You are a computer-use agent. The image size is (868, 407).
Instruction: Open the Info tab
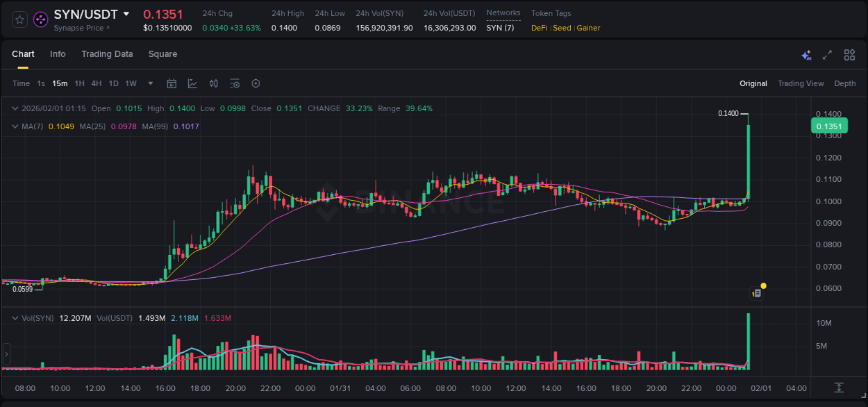click(58, 54)
